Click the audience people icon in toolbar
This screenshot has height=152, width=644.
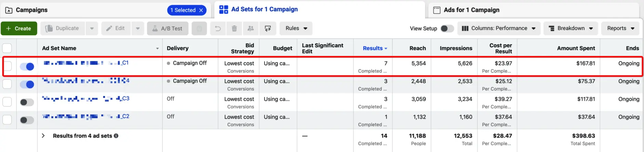coord(251,29)
